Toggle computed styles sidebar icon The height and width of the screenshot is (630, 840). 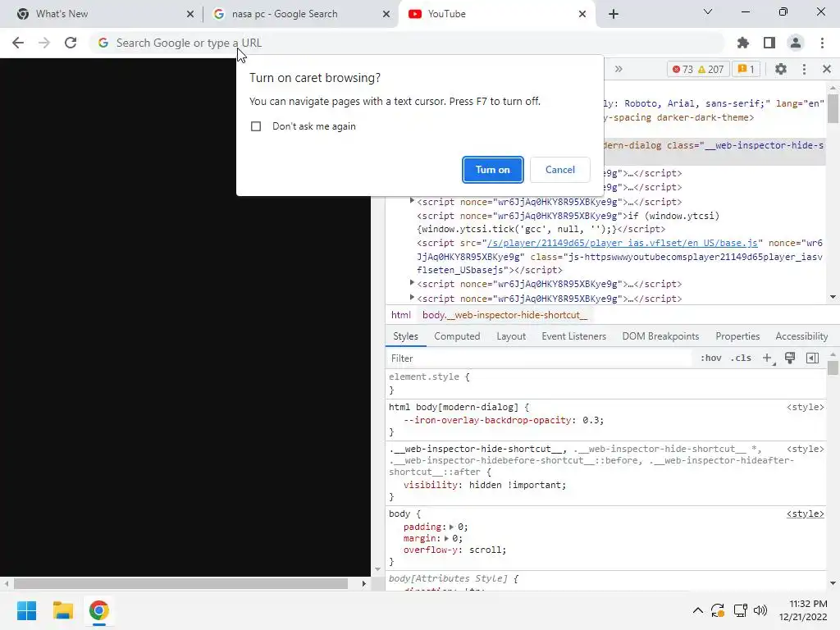[813, 358]
